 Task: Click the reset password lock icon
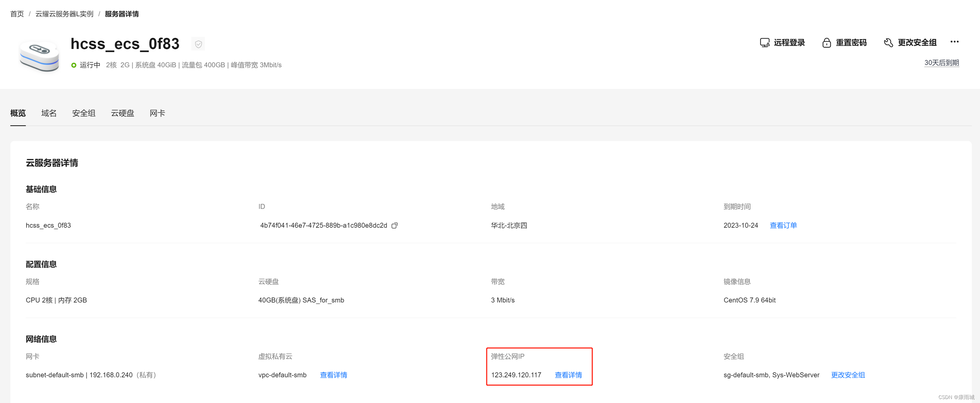[826, 42]
